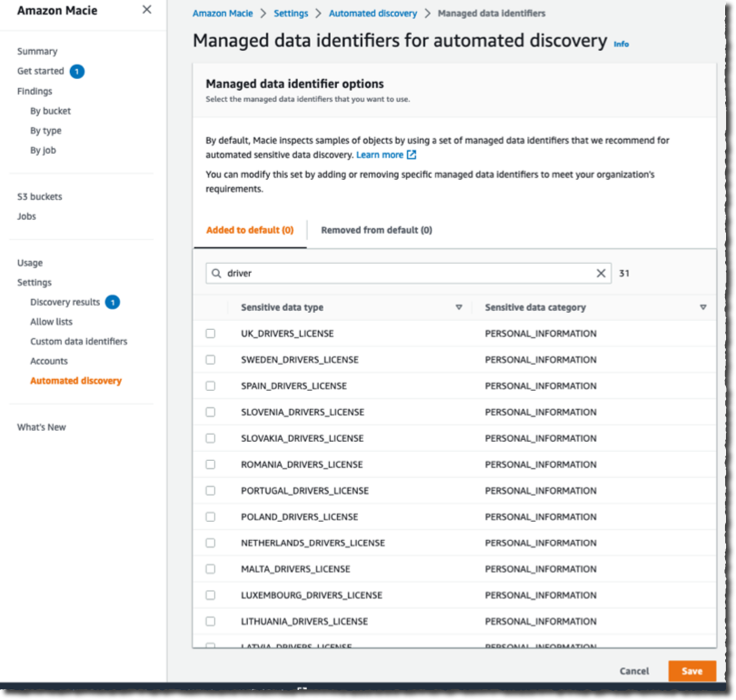The image size is (736, 700).
Task: Open the Info link by the title
Action: [x=621, y=45]
